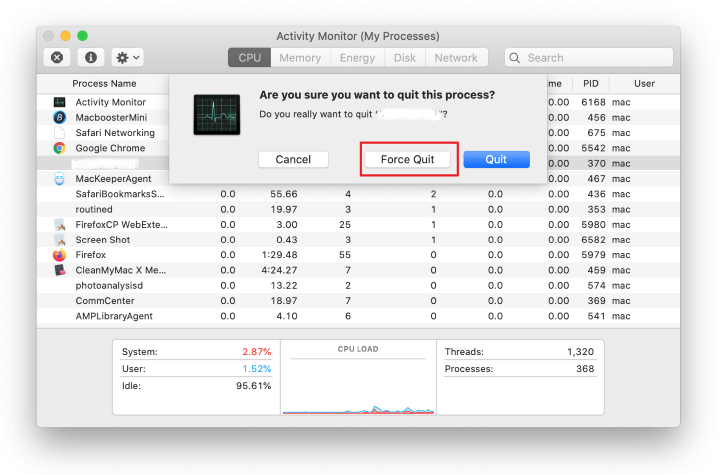Click the 1:29.48 CPU time value
Viewport: 720px width, 475px height.
click(x=280, y=255)
